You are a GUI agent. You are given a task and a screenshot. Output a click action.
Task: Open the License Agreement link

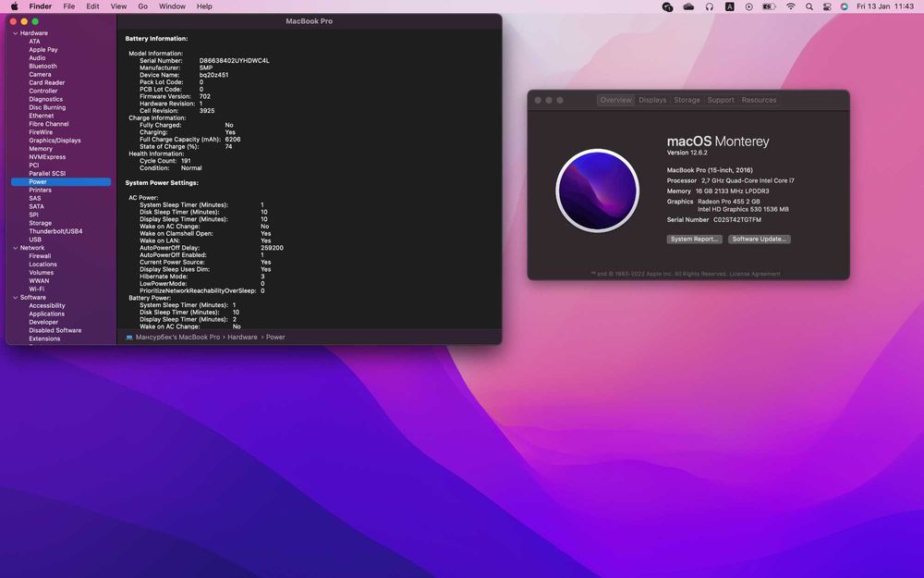[x=755, y=274]
